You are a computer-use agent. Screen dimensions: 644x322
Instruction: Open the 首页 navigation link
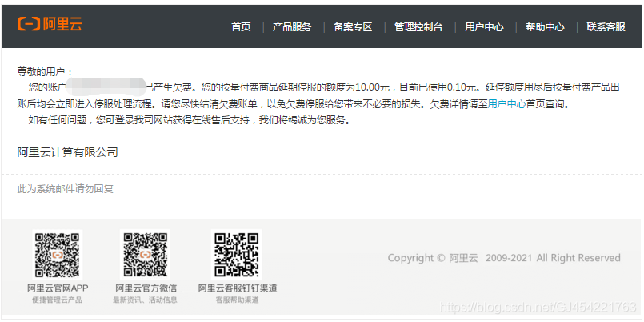tap(241, 27)
